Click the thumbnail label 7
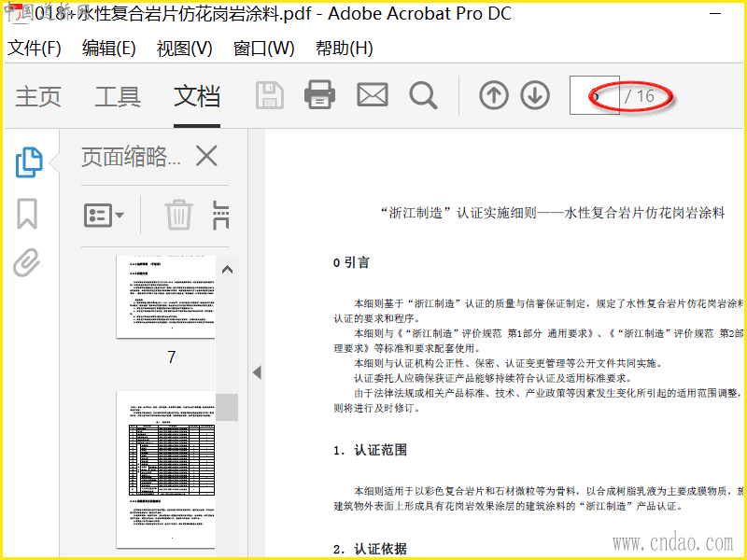Image resolution: width=747 pixels, height=560 pixels. coord(172,357)
